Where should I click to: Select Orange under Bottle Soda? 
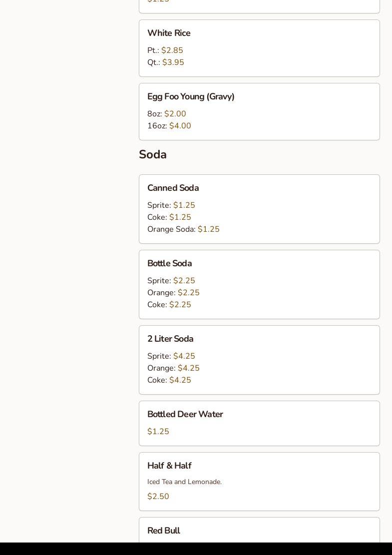click(x=173, y=293)
